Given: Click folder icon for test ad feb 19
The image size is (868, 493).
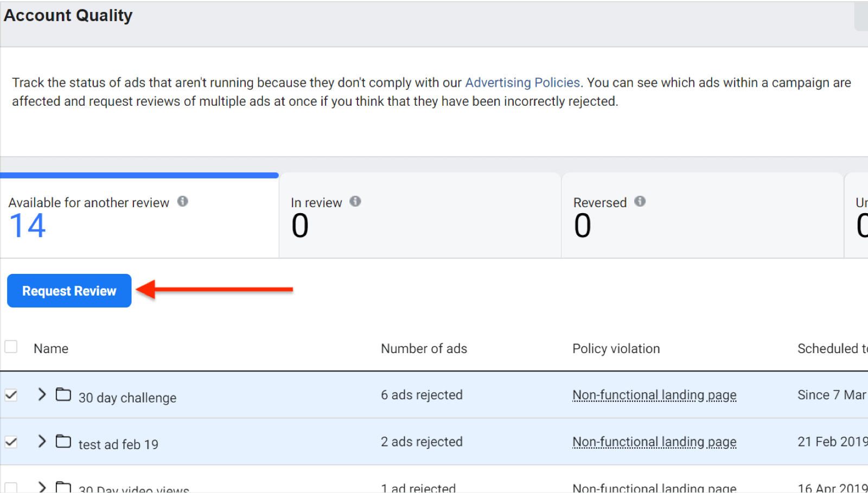Looking at the screenshot, I should [x=63, y=441].
